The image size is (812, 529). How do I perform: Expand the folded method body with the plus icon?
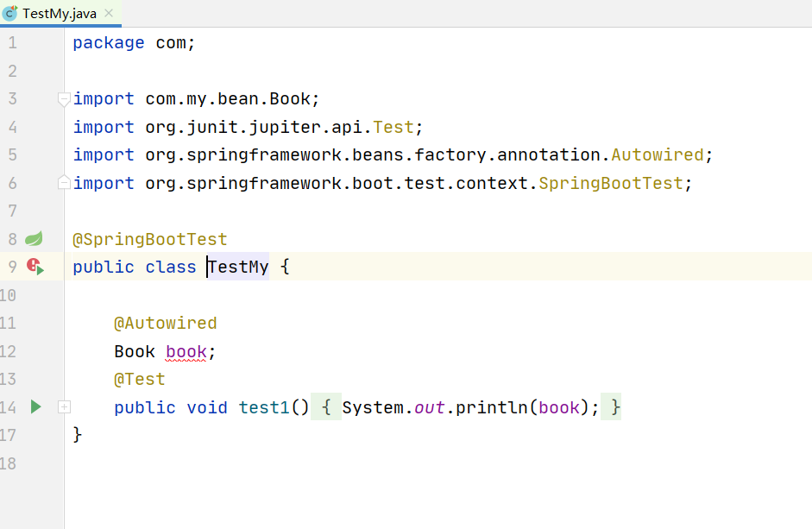64,406
